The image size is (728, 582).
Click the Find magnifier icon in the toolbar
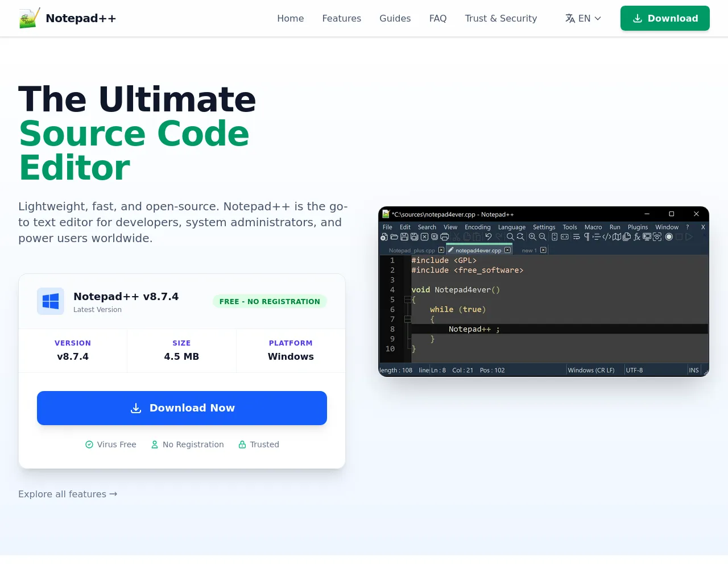510,237
